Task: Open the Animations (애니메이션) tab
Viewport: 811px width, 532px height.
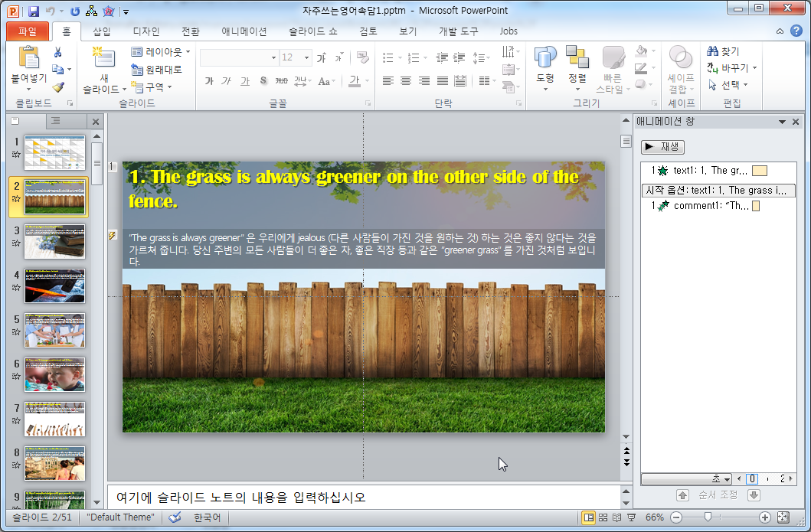Action: coord(244,31)
